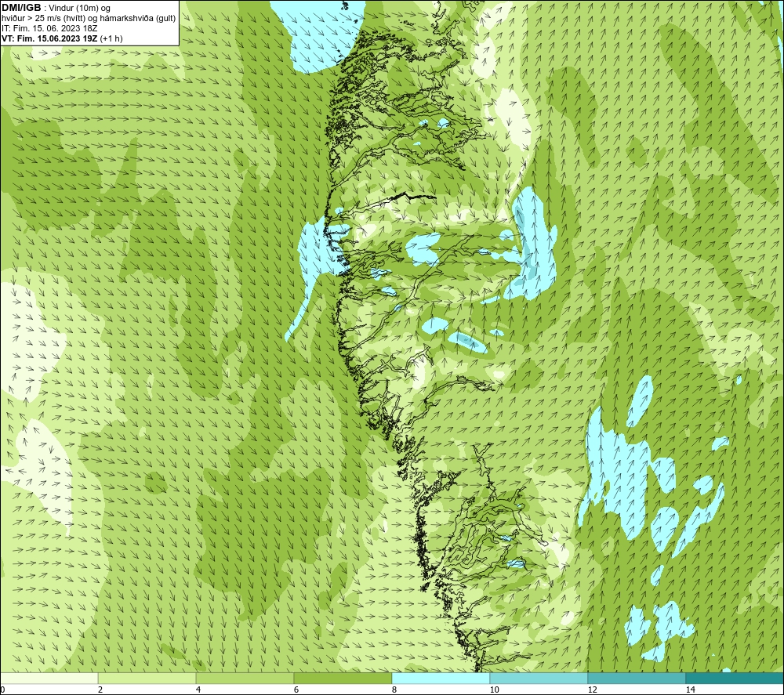Click the DMI/IGB title text
784x695 pixels.
point(21,8)
